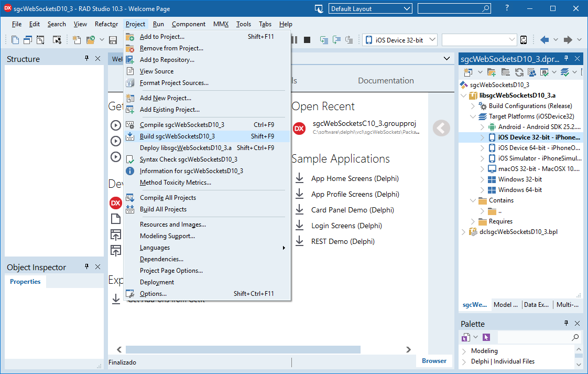The image size is (588, 374).
Task: Switch to the Model View tab
Action: pyautogui.click(x=506, y=305)
